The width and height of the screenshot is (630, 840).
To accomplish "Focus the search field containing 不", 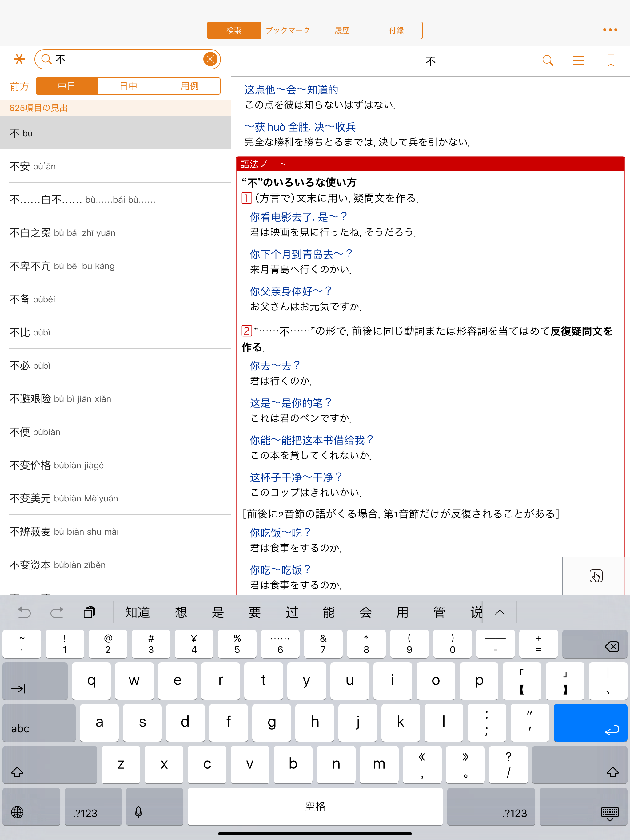I will tap(127, 59).
